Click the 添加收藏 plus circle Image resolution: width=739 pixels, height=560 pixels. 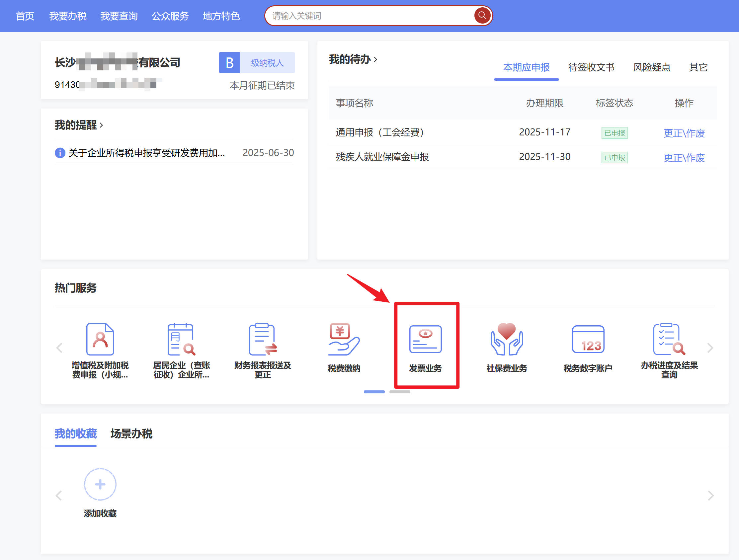point(100,484)
